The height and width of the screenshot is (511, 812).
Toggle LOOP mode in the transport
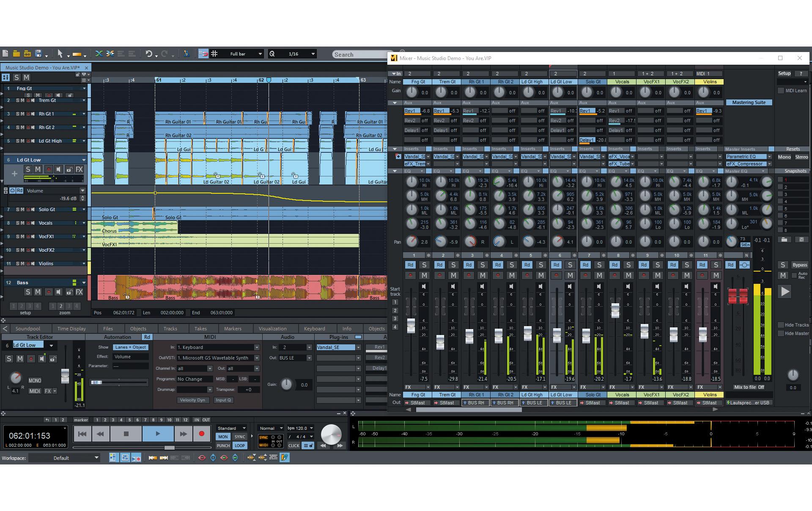[240, 445]
